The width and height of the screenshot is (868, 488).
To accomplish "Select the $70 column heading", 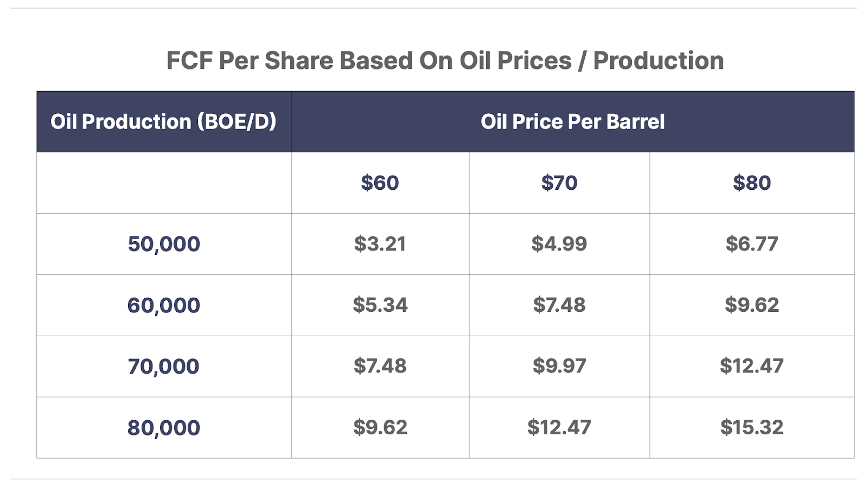I will pyautogui.click(x=559, y=183).
